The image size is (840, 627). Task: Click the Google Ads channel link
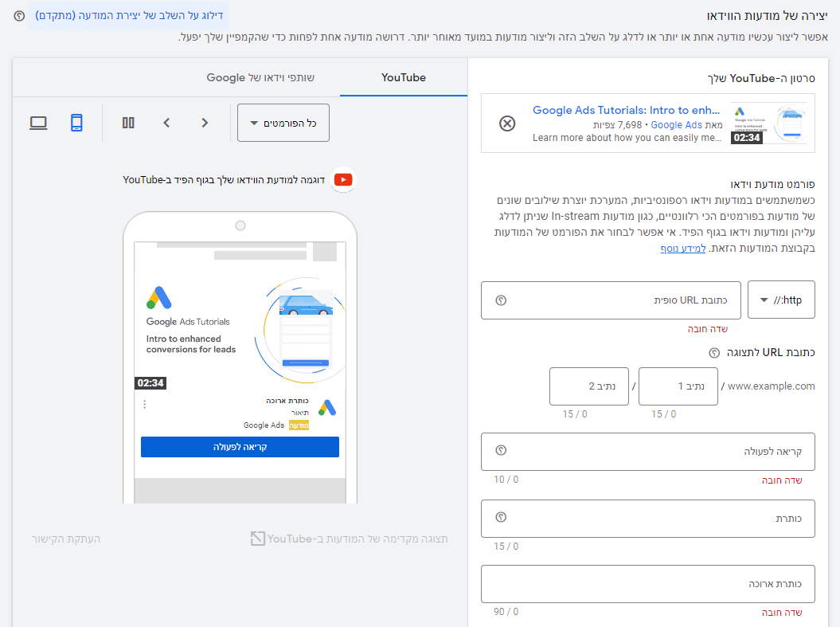click(x=676, y=125)
